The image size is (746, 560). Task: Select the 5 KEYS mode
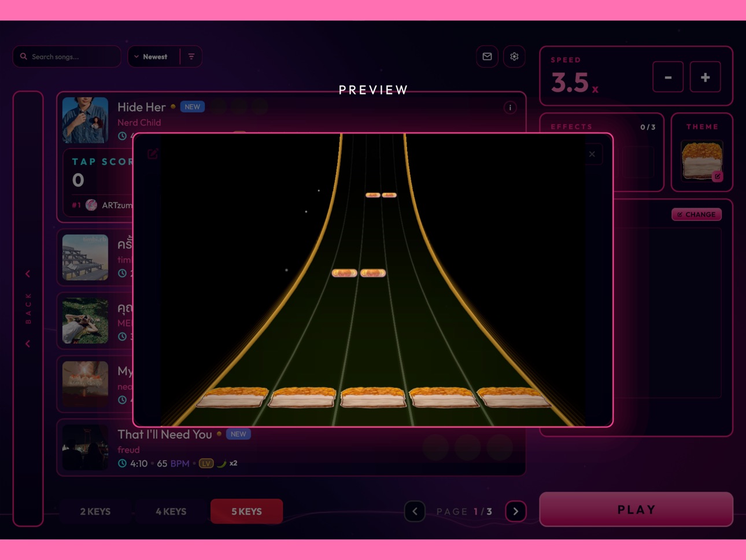247,511
